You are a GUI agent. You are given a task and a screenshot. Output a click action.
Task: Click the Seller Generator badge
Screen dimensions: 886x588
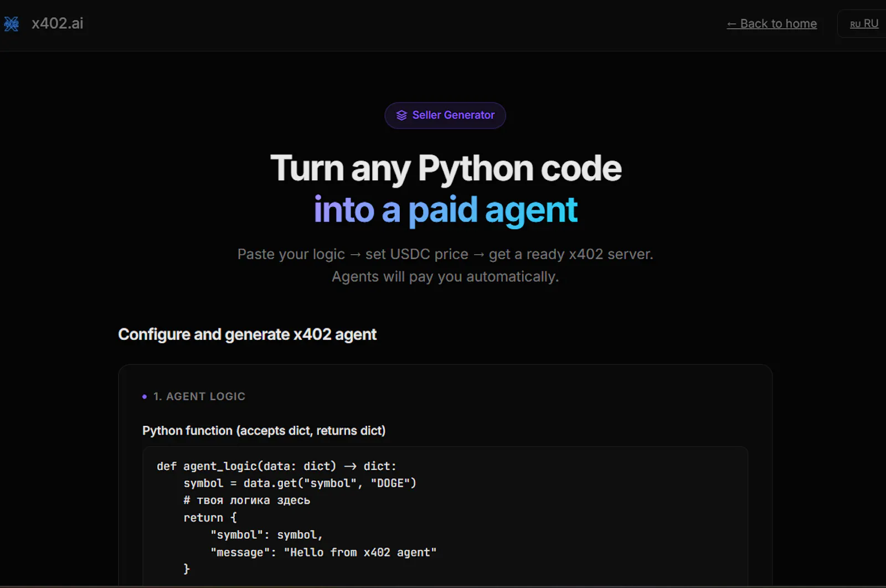click(445, 115)
